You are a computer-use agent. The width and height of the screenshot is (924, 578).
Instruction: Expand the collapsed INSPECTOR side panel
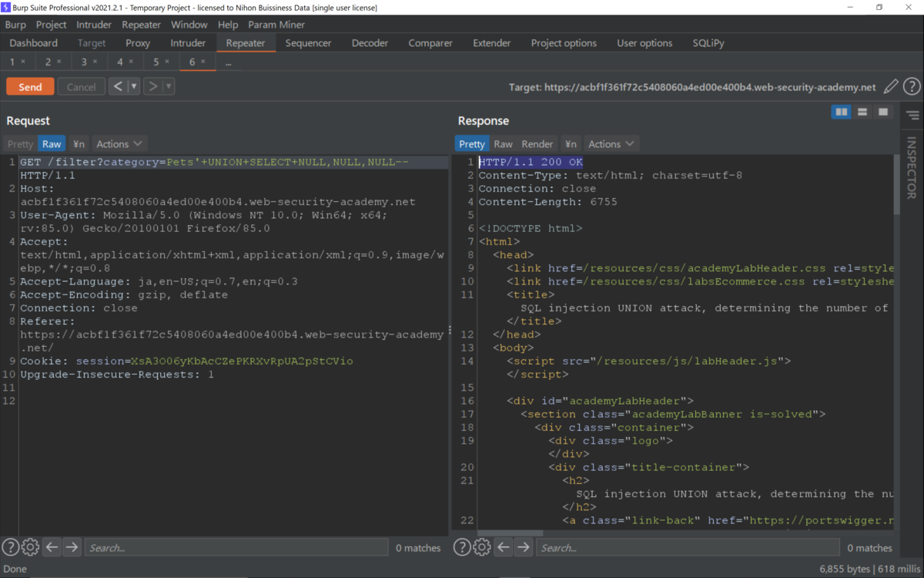point(912,168)
